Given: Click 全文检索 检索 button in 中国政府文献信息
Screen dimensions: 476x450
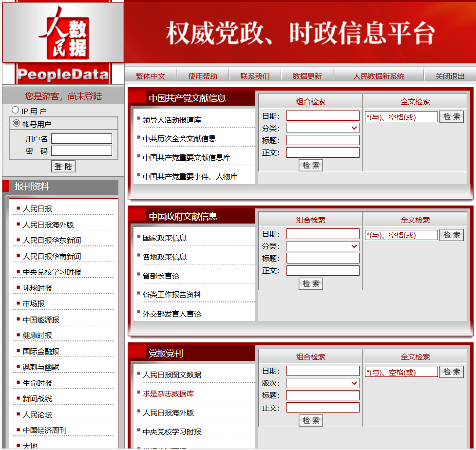Looking at the screenshot, I should 452,235.
